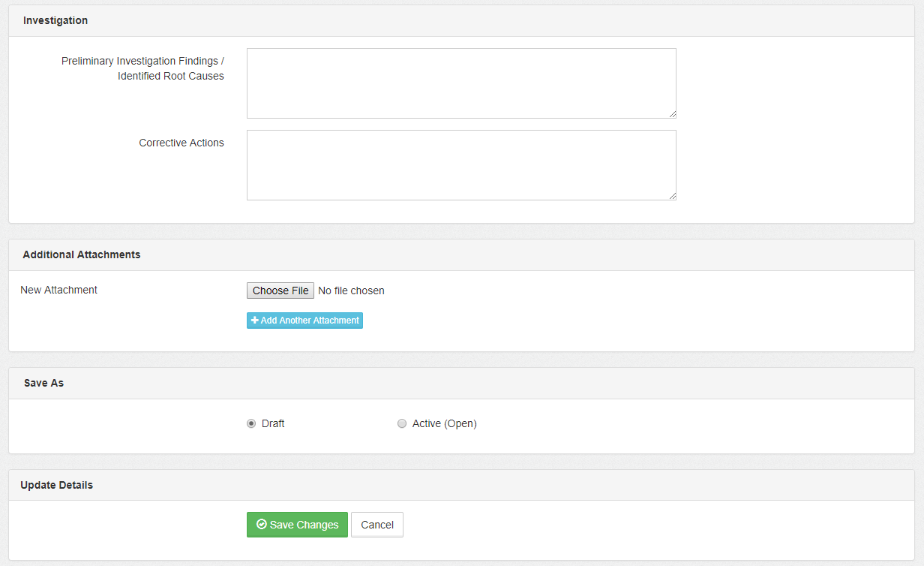The height and width of the screenshot is (566, 924).
Task: Select the Active (Open) radio button
Action: click(402, 423)
